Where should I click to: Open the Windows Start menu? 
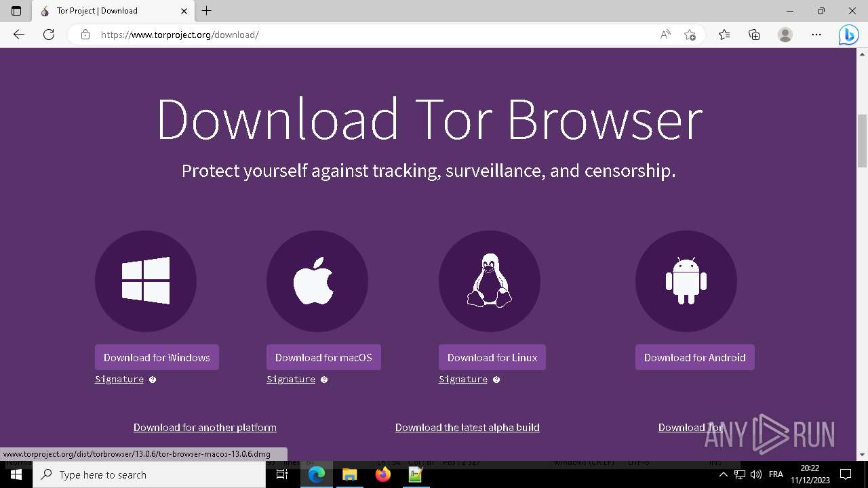pyautogui.click(x=16, y=474)
